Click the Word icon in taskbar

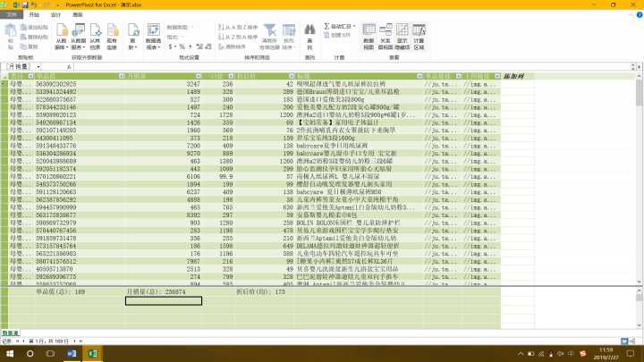click(x=72, y=353)
